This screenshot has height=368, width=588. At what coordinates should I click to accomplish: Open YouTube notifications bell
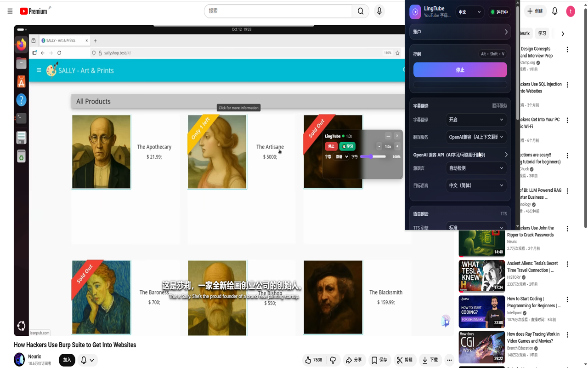tap(554, 11)
